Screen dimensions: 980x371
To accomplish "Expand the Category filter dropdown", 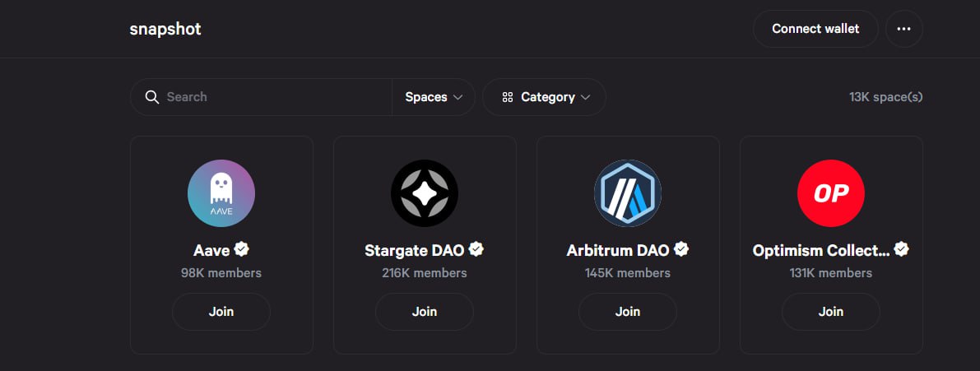I will (x=545, y=97).
